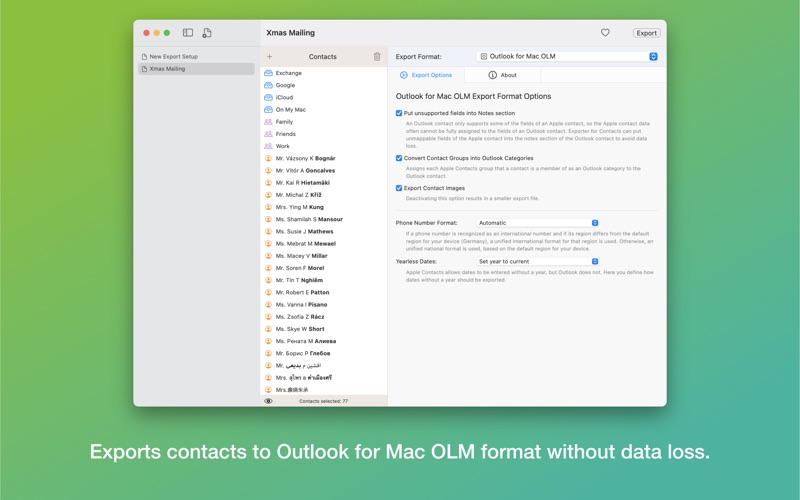Viewport: 800px width, 500px height.
Task: Click contact icon for Mrs. Ying M Kung
Action: 268,207
